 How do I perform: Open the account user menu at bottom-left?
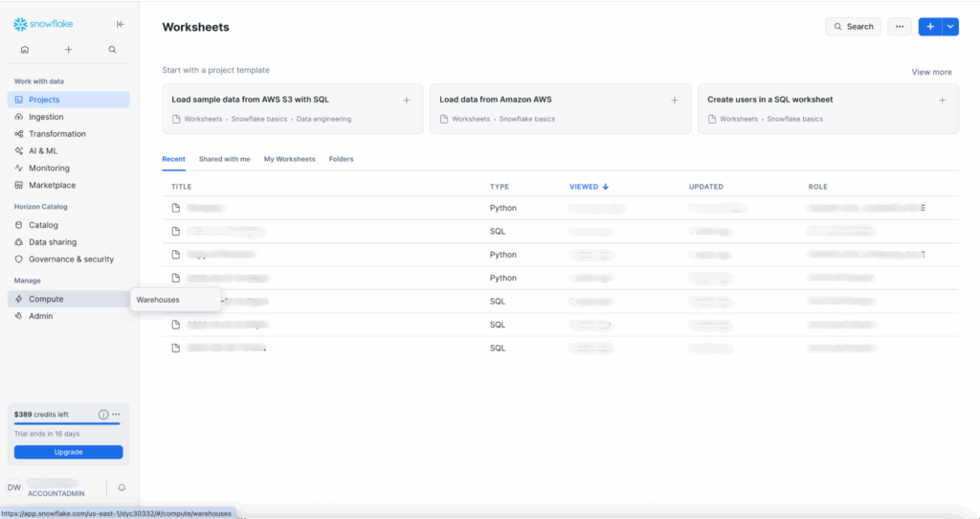tap(53, 488)
